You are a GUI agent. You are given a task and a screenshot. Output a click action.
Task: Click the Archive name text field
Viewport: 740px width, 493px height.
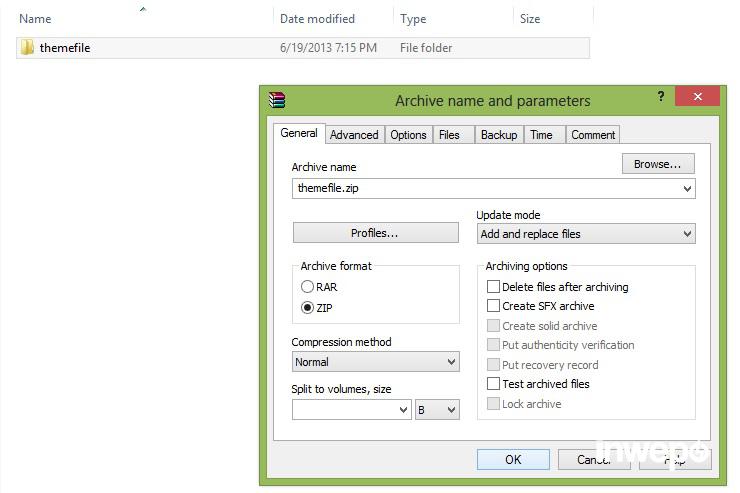486,188
